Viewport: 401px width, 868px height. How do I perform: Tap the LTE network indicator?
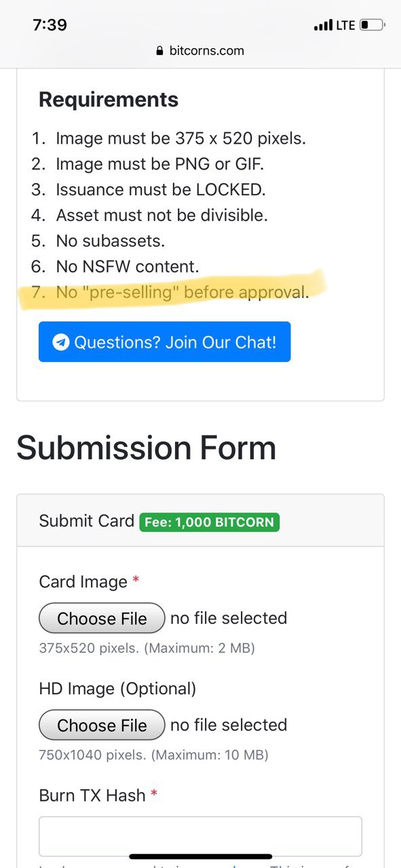pos(345,25)
